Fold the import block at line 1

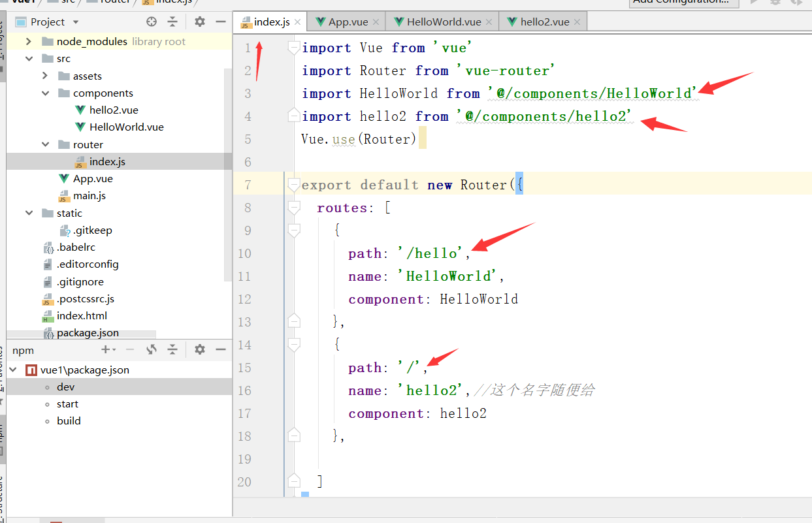[294, 48]
